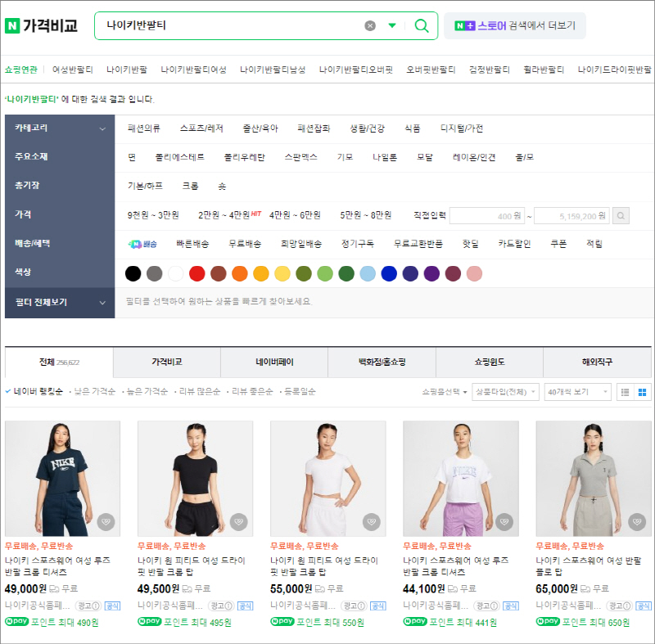Screen dimensions: 655x644
Task: Clear the search box with the X icon
Action: pyautogui.click(x=370, y=26)
